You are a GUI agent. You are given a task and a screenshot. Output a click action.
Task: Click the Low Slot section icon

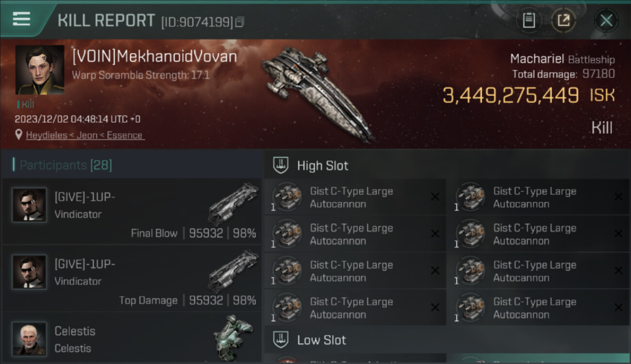point(281,340)
